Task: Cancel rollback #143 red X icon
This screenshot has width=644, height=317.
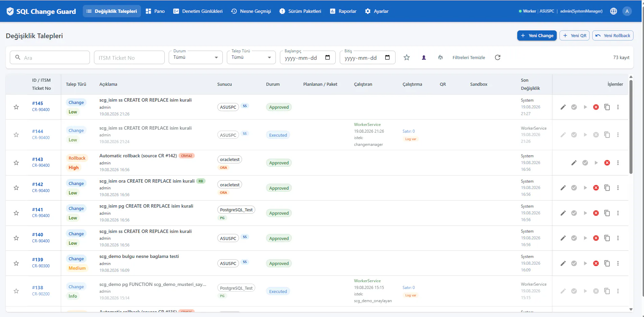Action: click(x=607, y=163)
